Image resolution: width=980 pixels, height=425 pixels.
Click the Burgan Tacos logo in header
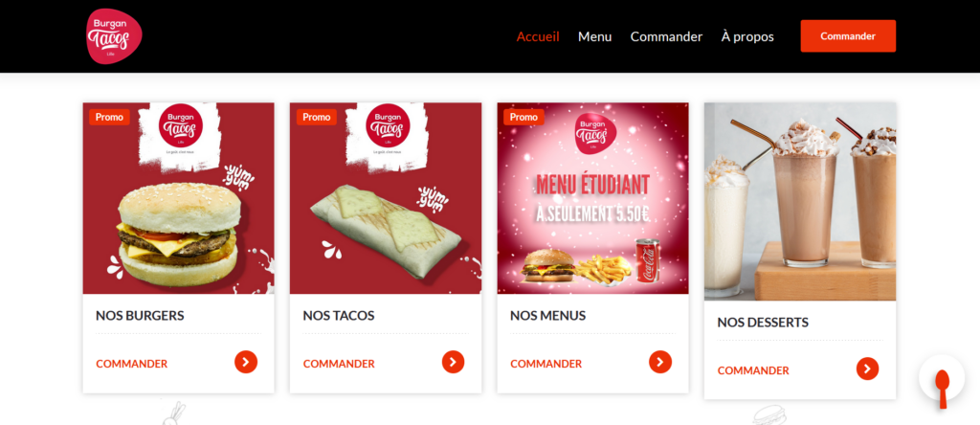click(x=114, y=36)
